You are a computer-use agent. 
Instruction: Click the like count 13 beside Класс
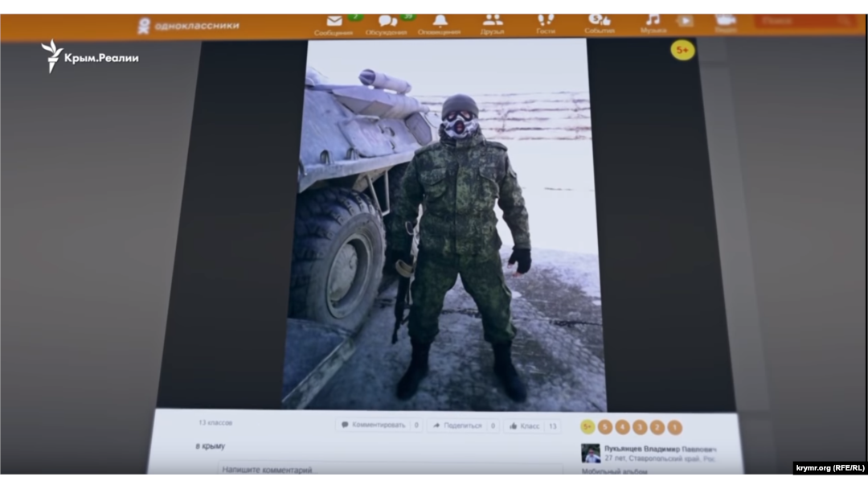(x=552, y=426)
